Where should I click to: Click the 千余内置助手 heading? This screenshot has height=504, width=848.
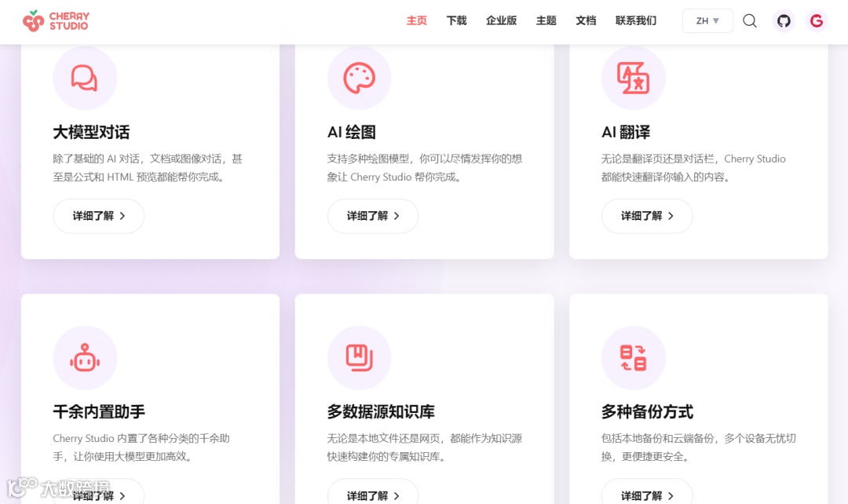pos(99,411)
